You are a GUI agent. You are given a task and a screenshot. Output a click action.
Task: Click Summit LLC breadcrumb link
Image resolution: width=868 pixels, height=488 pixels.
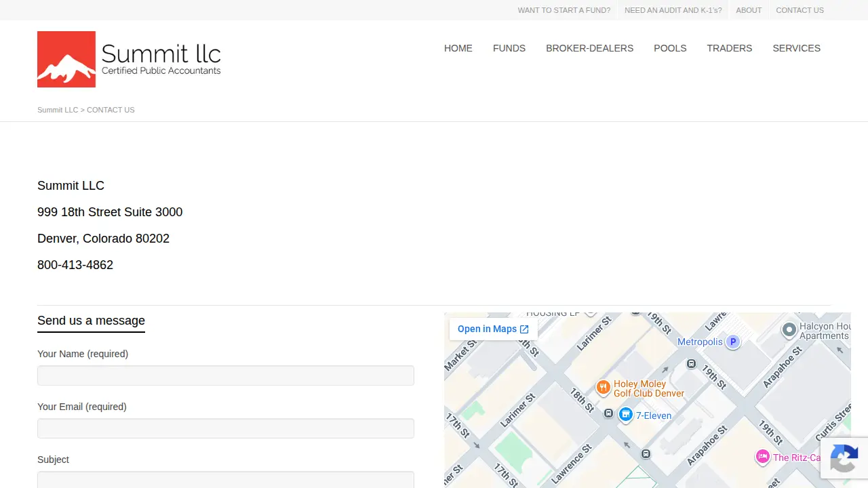click(58, 110)
